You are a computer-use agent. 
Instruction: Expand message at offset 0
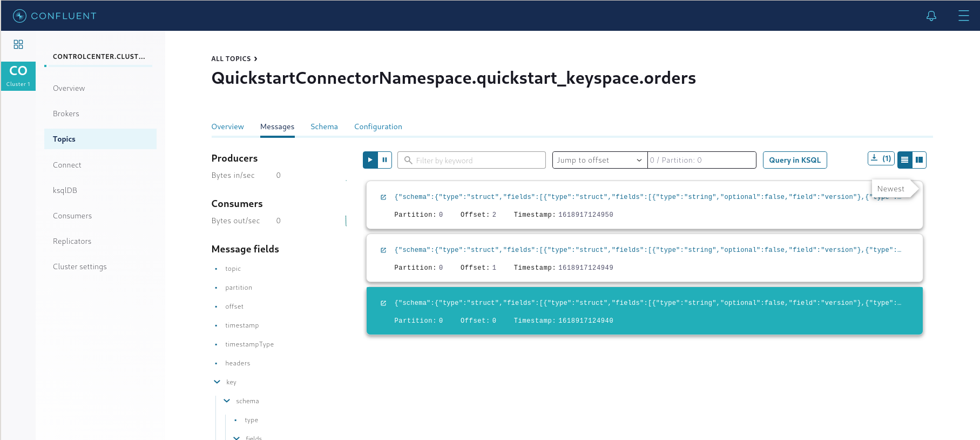383,303
